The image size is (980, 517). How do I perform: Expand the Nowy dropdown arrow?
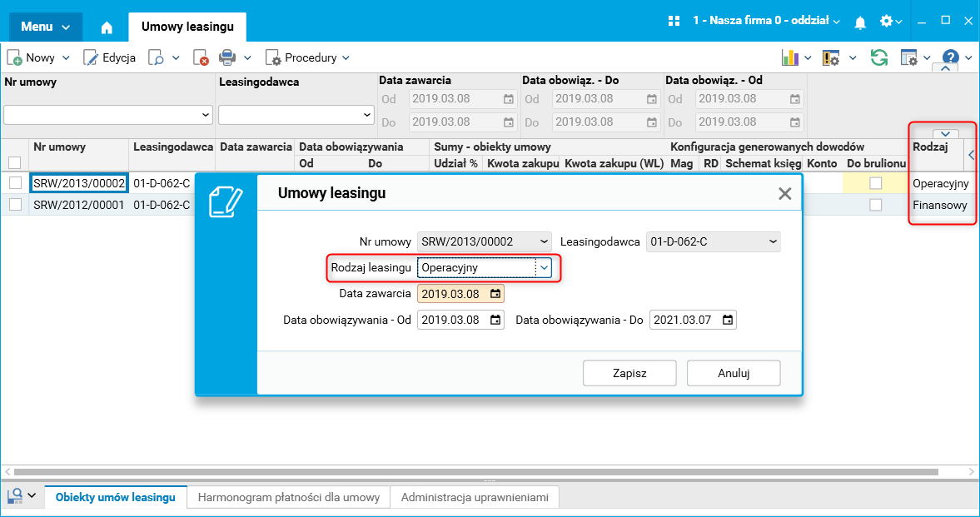click(x=67, y=58)
